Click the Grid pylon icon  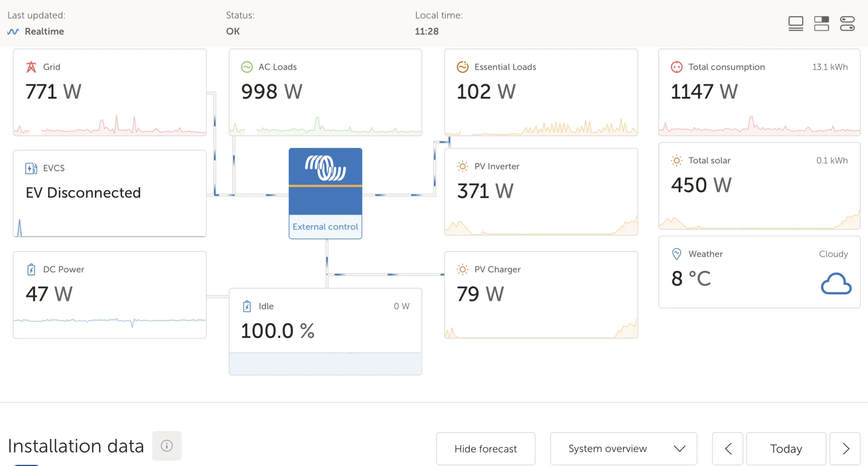point(31,67)
